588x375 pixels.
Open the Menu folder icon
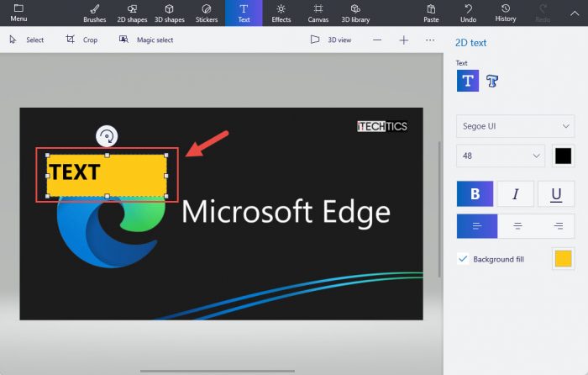point(18,13)
